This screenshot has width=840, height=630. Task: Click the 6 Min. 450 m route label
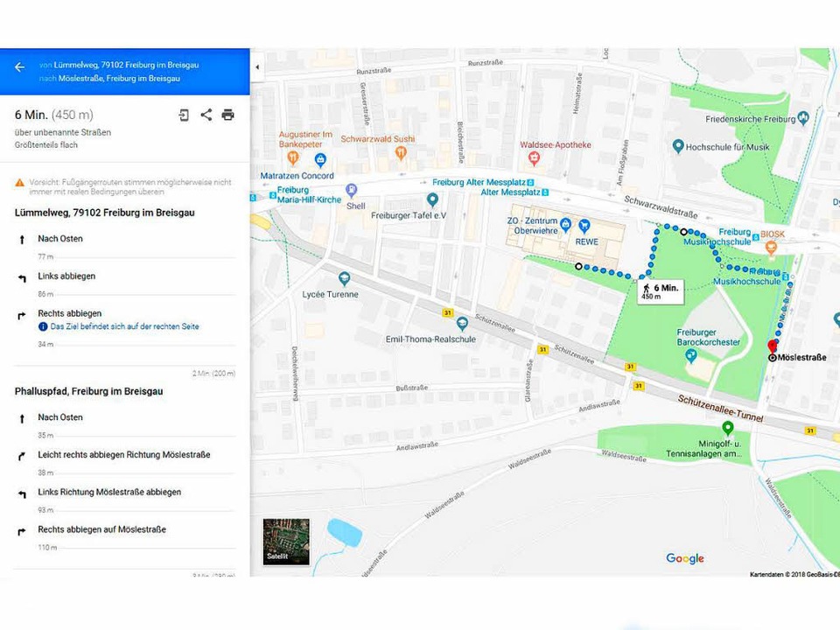(661, 291)
